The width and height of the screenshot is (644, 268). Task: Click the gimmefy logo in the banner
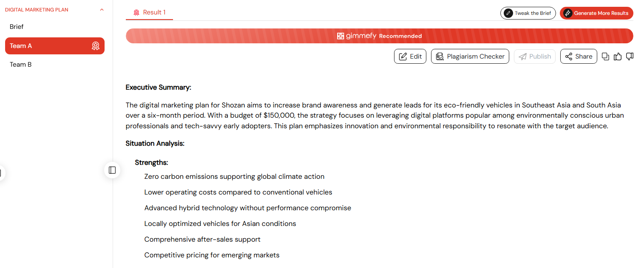(x=357, y=36)
